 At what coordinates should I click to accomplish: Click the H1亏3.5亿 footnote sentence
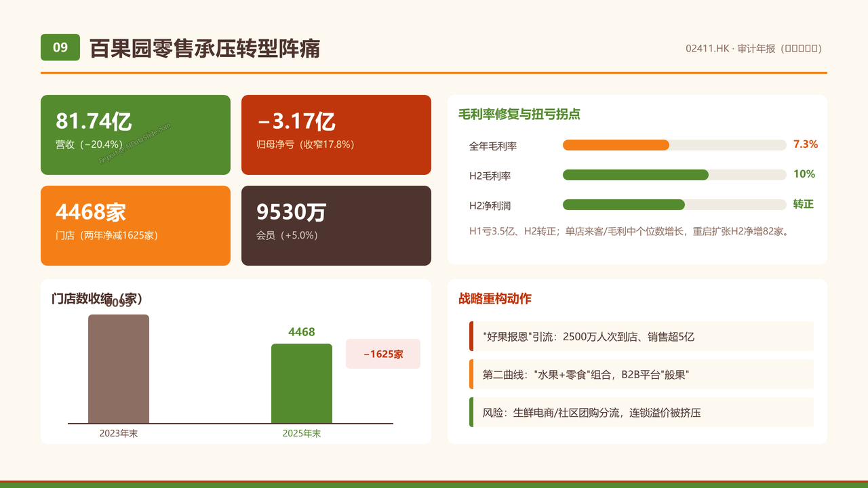629,231
